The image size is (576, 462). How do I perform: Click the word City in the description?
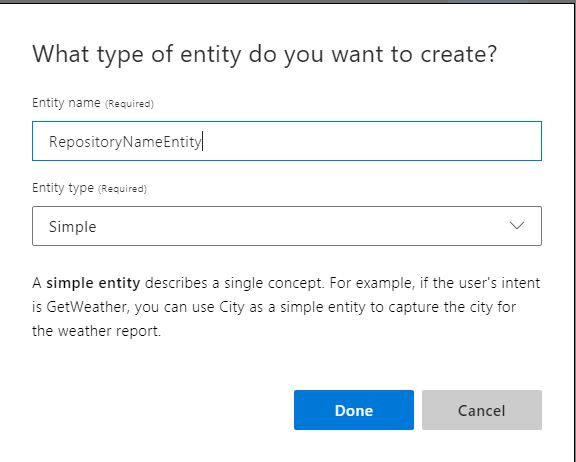pos(232,307)
